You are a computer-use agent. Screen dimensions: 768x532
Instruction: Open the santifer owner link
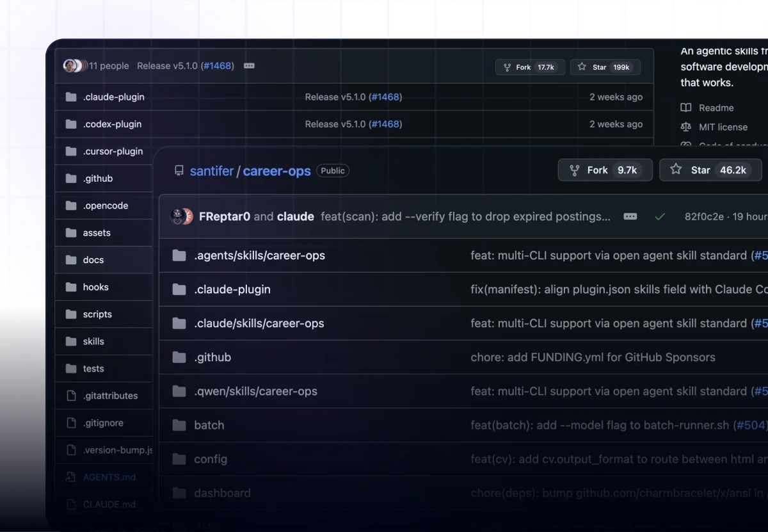212,171
